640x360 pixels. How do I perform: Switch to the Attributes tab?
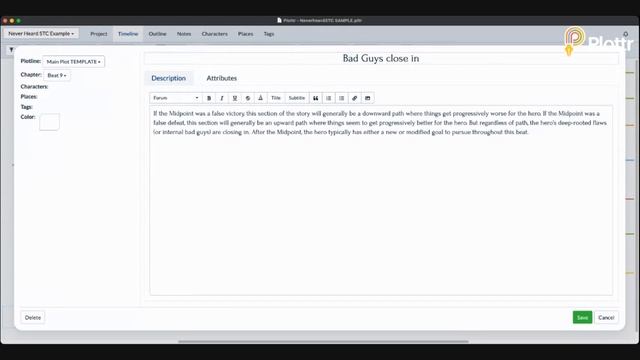coord(222,78)
